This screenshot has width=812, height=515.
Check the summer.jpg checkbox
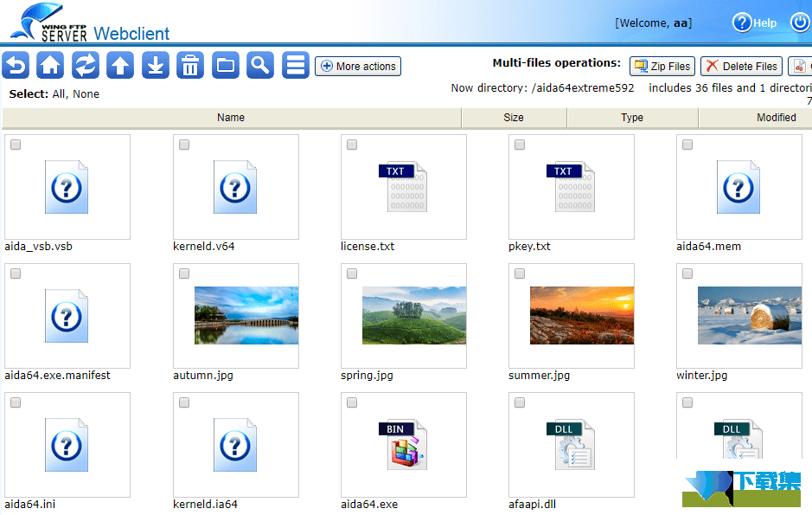pos(520,274)
